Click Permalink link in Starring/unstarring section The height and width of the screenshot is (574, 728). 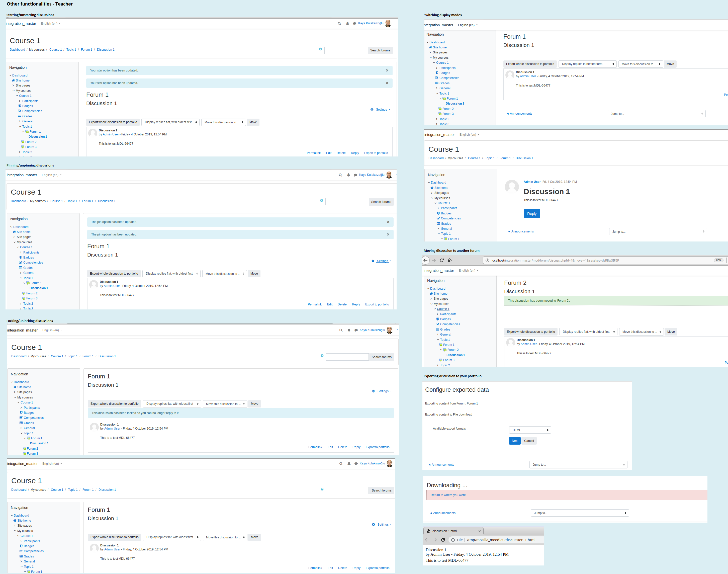(314, 153)
